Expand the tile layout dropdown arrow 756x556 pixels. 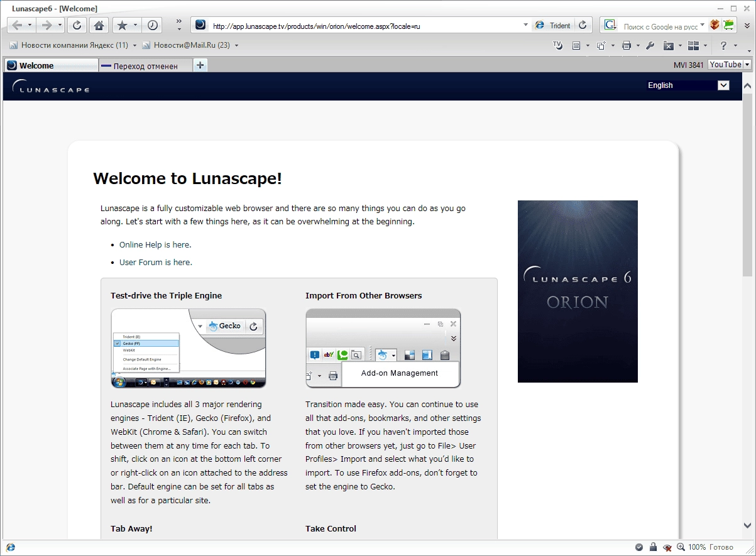pyautogui.click(x=706, y=45)
